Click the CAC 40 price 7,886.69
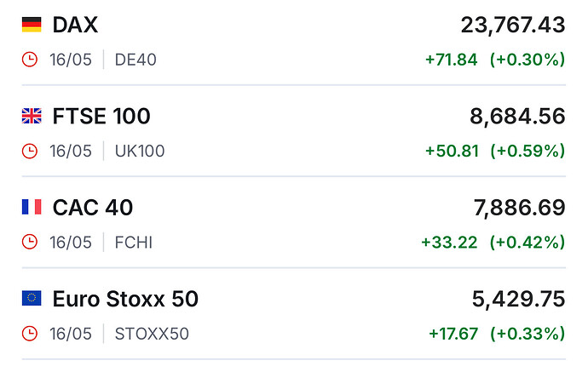This screenshot has height=366, width=588. pos(518,207)
